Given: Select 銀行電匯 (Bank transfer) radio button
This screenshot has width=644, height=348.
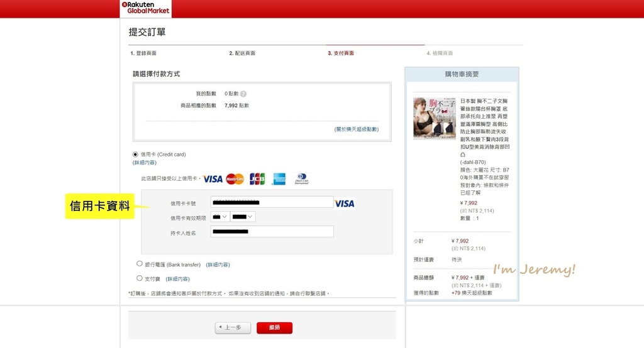Looking at the screenshot, I should pos(140,264).
